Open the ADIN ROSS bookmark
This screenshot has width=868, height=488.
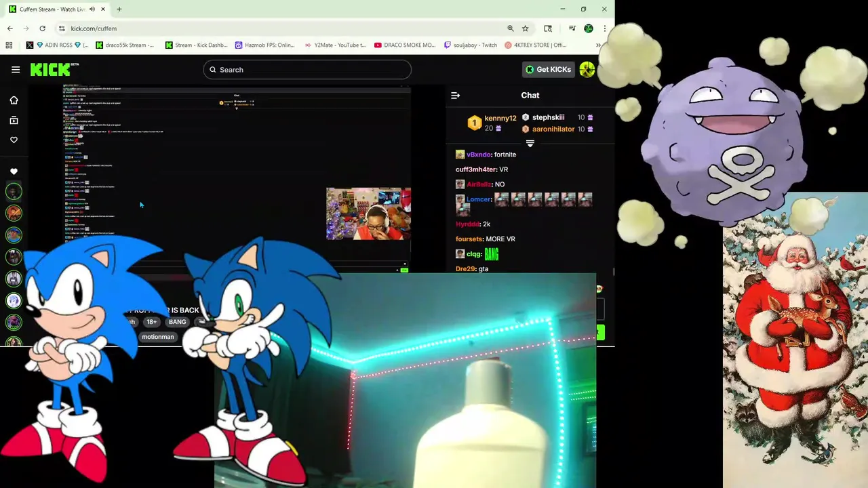tap(62, 45)
